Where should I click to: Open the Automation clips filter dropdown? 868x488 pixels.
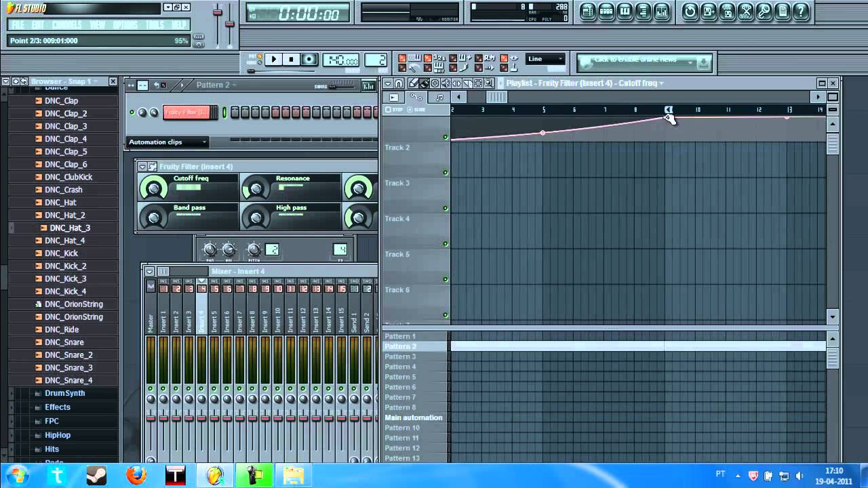(x=167, y=142)
